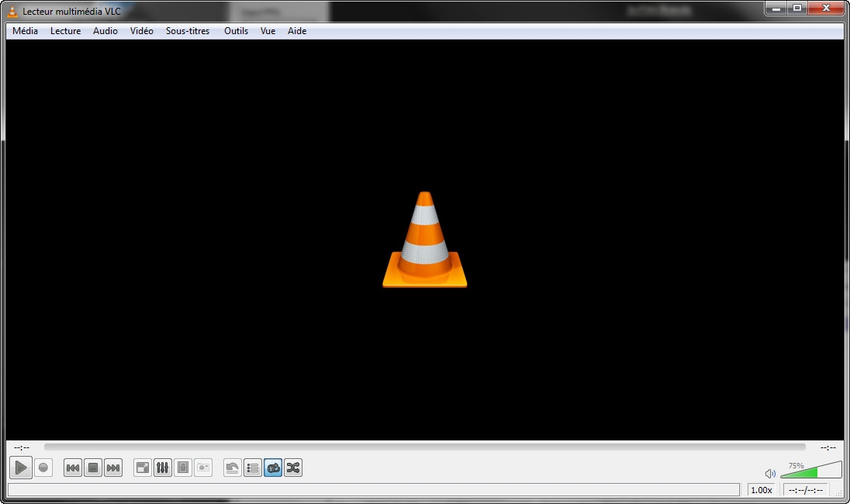Maximize the VLC window
The height and width of the screenshot is (504, 850).
797,8
